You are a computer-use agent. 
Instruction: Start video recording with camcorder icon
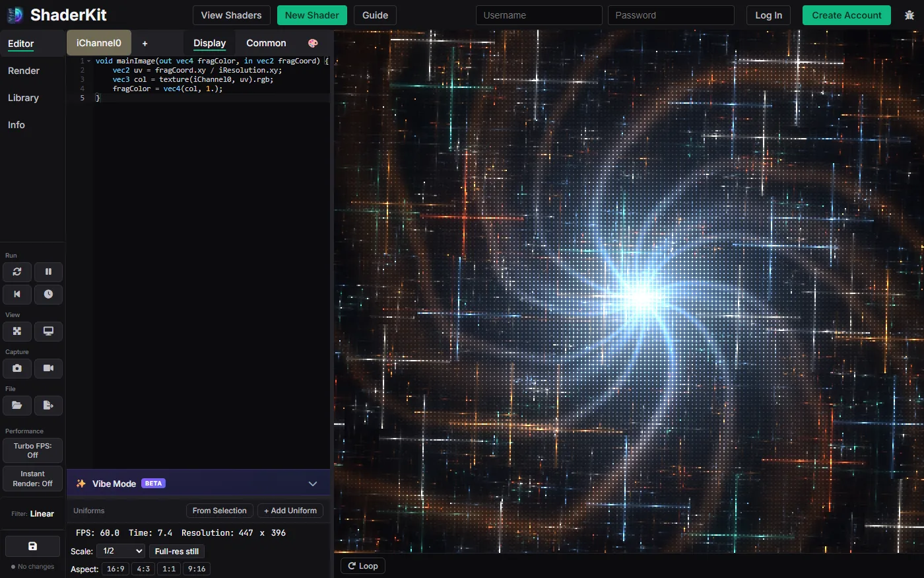[48, 368]
